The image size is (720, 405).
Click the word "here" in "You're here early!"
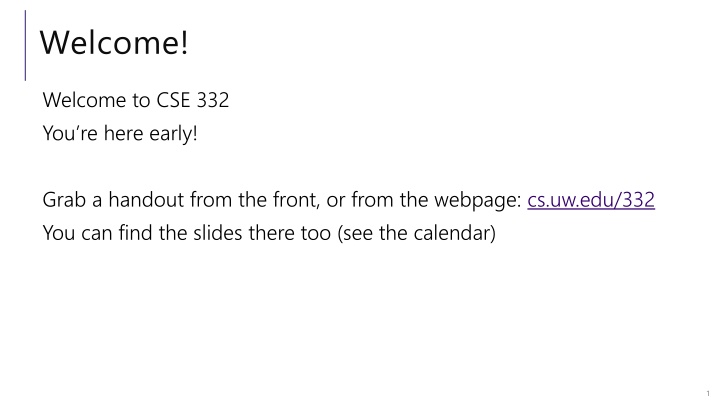click(x=124, y=134)
